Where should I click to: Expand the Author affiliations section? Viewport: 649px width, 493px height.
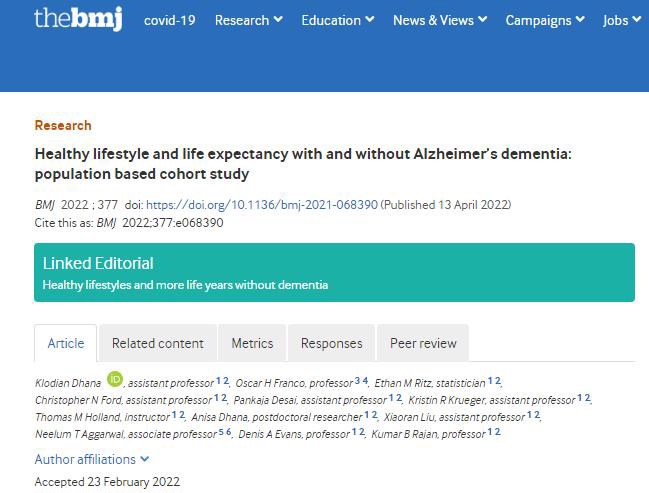point(92,459)
